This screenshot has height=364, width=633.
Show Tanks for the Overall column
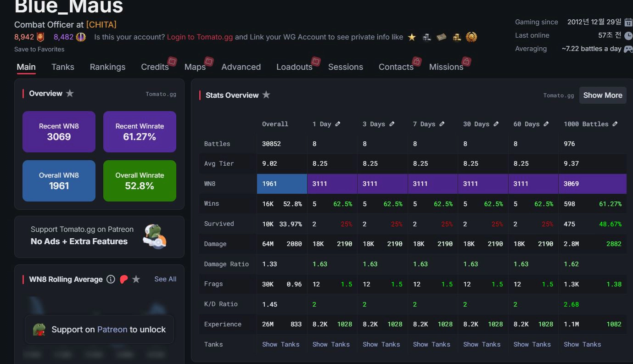pyautogui.click(x=281, y=344)
